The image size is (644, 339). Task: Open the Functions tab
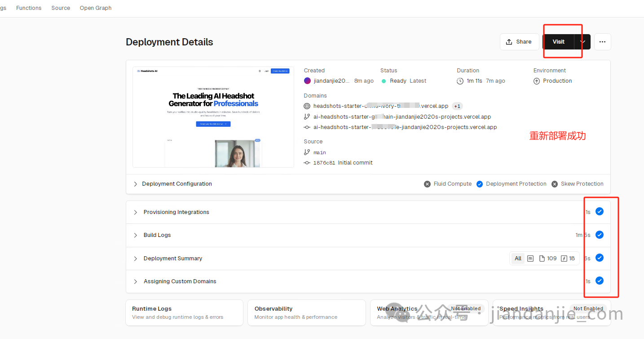point(29,8)
